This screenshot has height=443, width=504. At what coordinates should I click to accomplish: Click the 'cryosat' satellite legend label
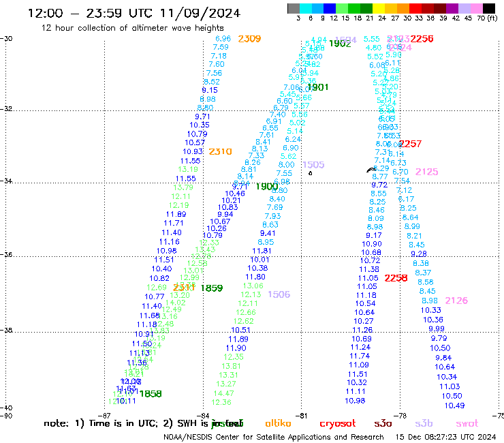point(338,424)
